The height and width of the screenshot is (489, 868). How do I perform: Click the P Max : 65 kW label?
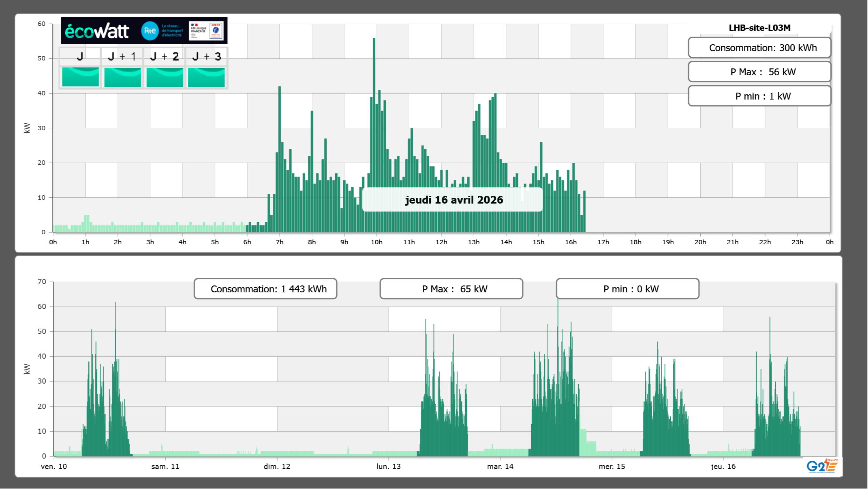click(451, 289)
